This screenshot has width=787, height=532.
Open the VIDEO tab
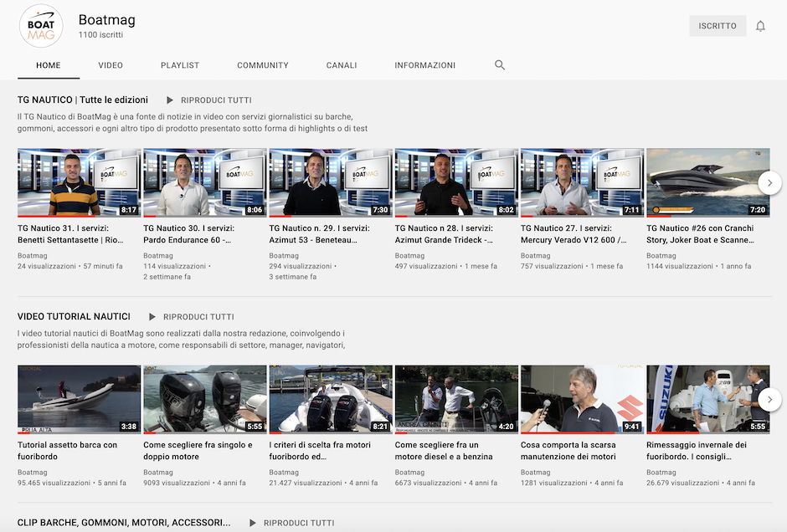(111, 65)
